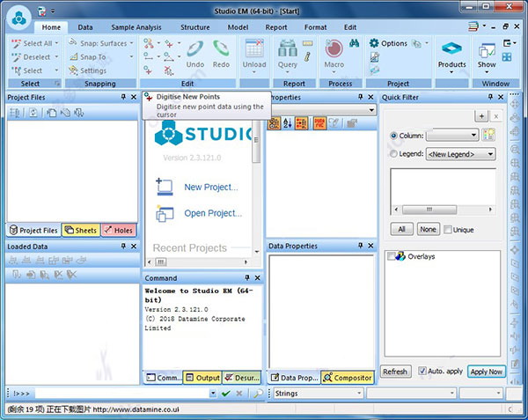528x420 pixels.
Task: Click the color legend icon beside Column
Action: 488,135
